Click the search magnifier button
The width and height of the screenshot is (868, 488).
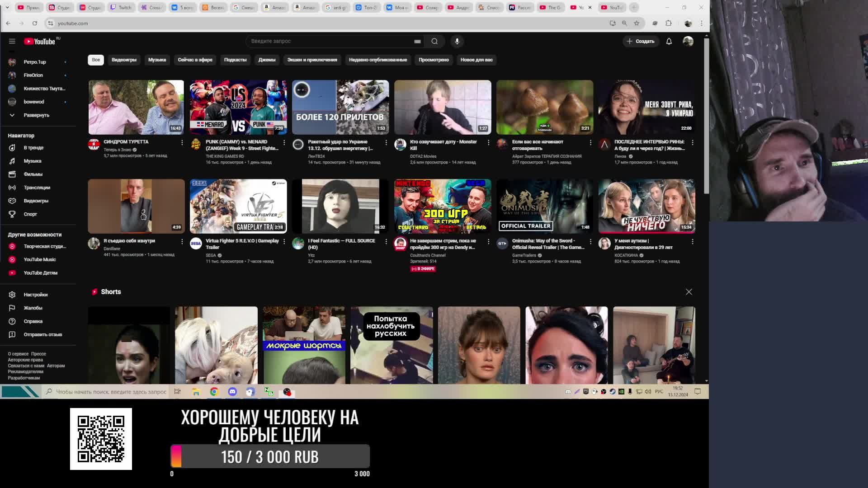434,41
